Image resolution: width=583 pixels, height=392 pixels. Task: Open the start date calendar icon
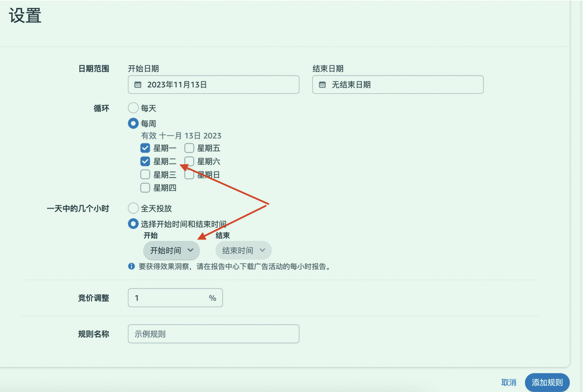coord(138,84)
